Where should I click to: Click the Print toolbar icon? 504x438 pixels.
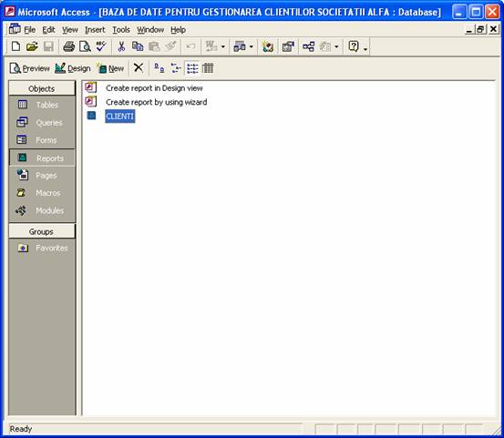68,46
